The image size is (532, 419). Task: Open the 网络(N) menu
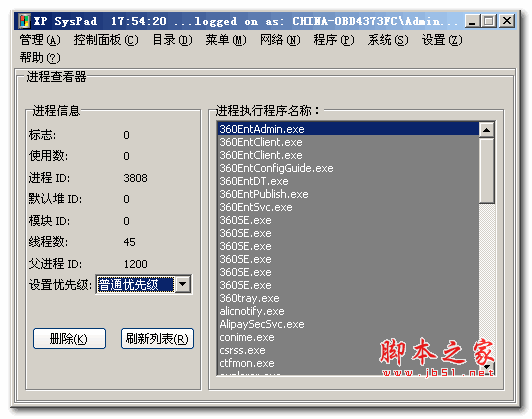coord(280,40)
